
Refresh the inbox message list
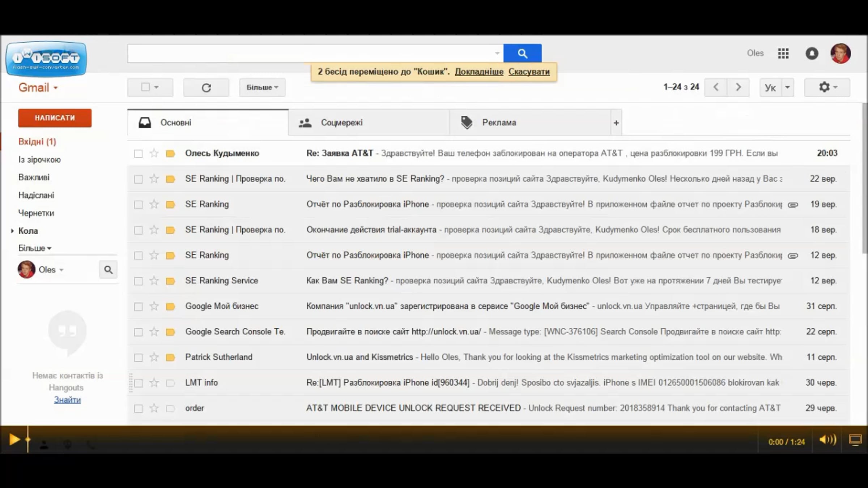coord(206,87)
